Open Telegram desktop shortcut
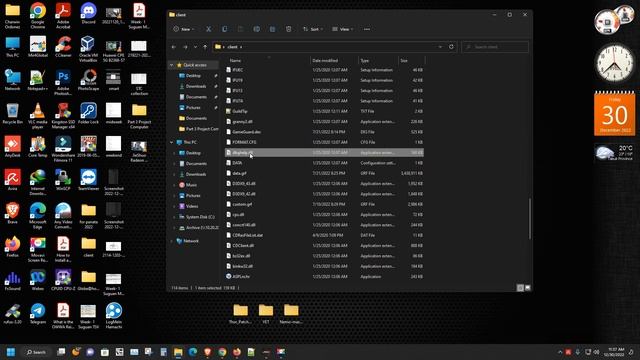The image size is (640, 360). (x=38, y=313)
